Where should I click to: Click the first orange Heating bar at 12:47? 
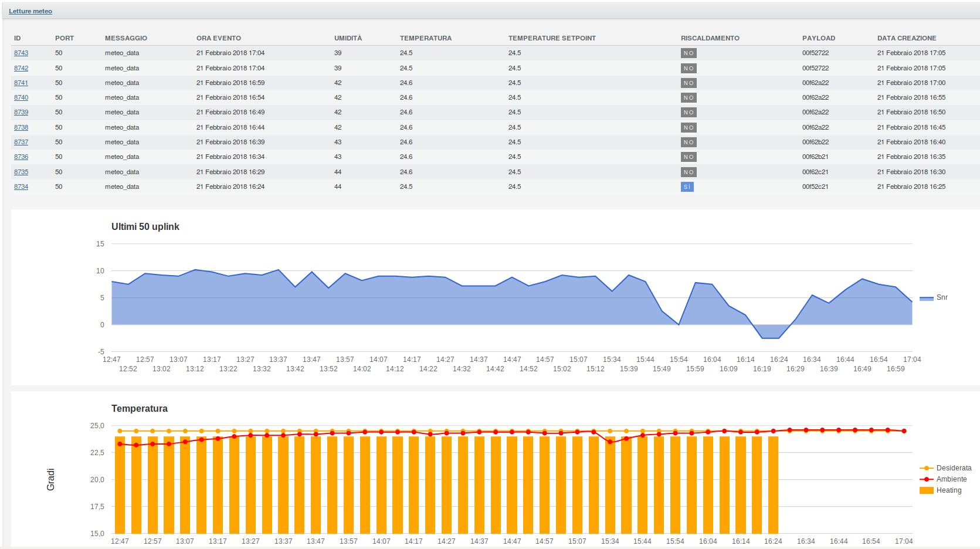tap(120, 487)
